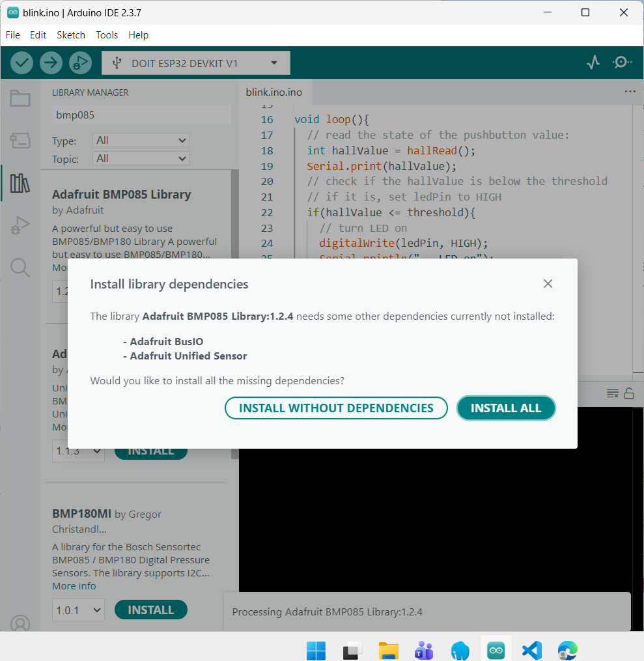Click INSTALL button for BMP180MI library
The width and height of the screenshot is (644, 661).
pyautogui.click(x=151, y=610)
